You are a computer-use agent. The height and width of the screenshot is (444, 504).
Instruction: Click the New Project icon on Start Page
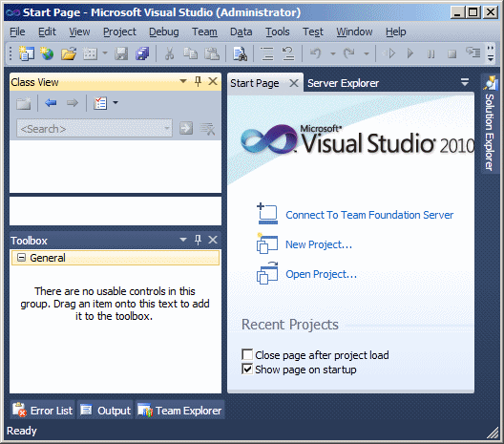tap(267, 243)
